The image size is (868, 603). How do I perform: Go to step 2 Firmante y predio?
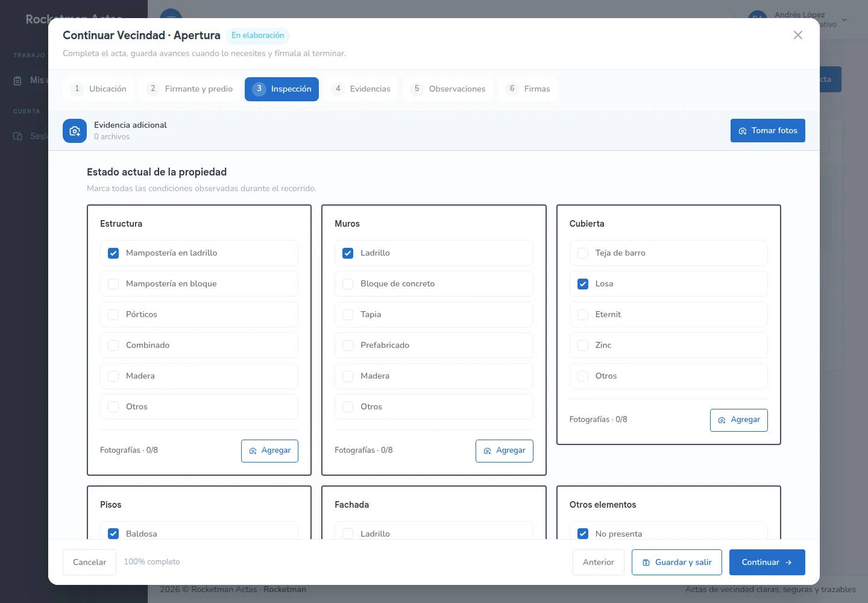coord(189,89)
